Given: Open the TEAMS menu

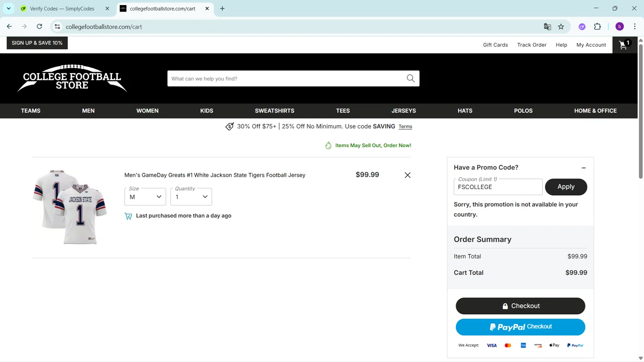Looking at the screenshot, I should [30, 111].
